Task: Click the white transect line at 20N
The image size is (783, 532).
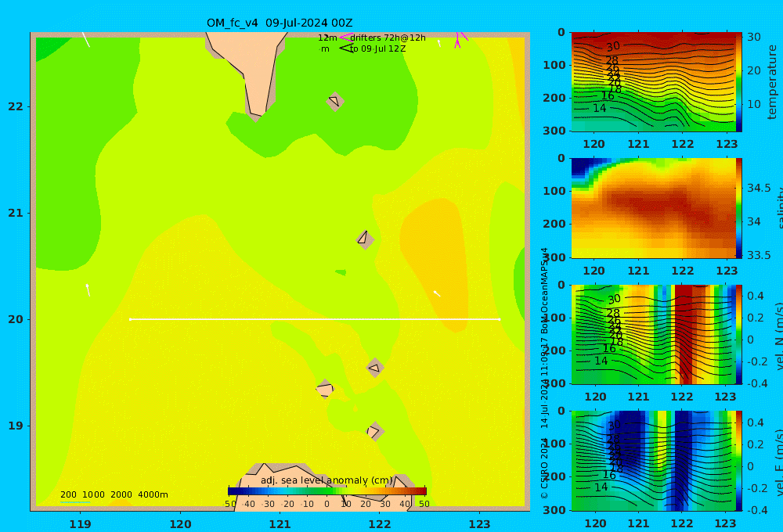Action: (x=315, y=319)
